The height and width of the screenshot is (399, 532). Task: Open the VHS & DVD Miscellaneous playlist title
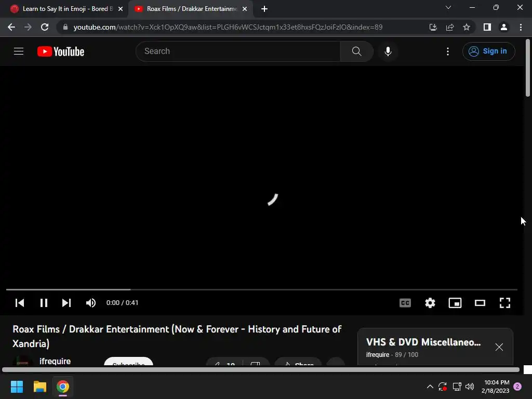click(x=423, y=342)
